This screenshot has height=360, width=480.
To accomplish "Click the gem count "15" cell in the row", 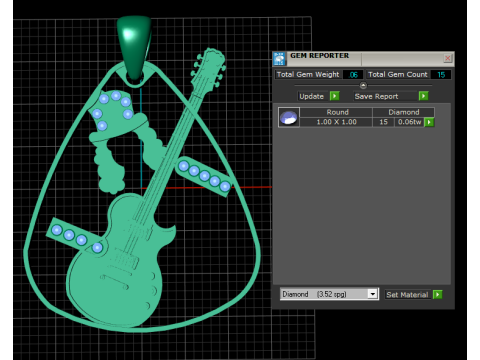I will (383, 122).
